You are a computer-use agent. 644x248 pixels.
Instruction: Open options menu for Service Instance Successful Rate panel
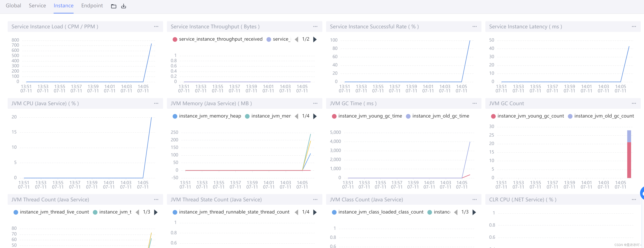click(x=474, y=26)
